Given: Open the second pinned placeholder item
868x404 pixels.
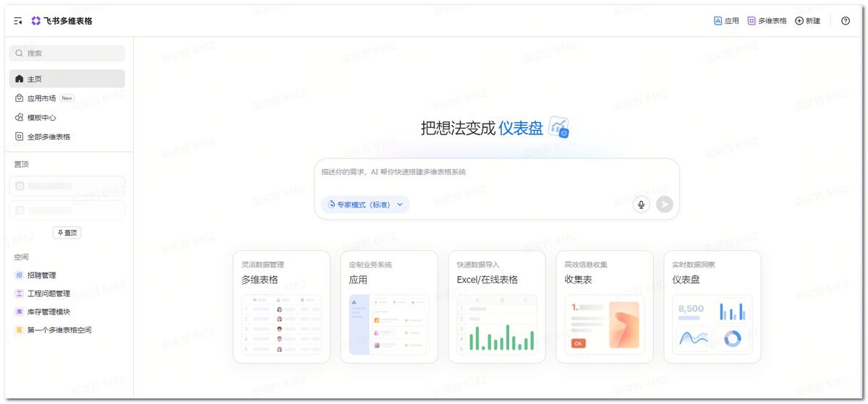Looking at the screenshot, I should pos(67,210).
